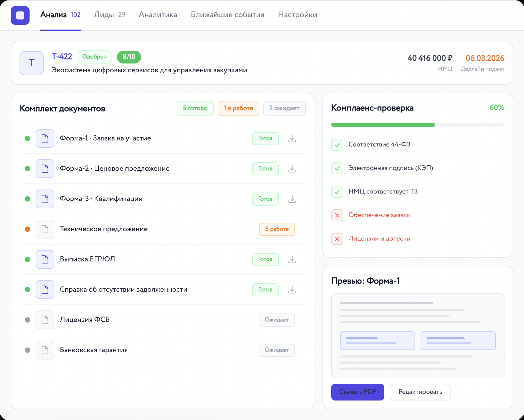Click the download icon for Форма-3 Квалификация
This screenshot has width=524, height=420.
pyautogui.click(x=292, y=199)
